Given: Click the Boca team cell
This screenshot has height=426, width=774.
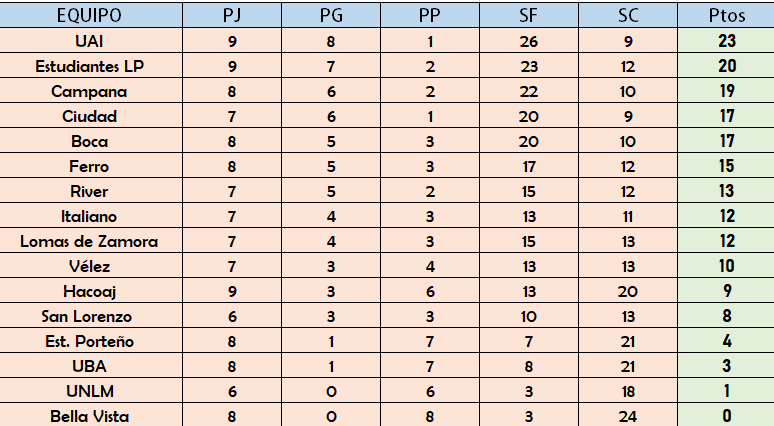Looking at the screenshot, I should [90, 141].
